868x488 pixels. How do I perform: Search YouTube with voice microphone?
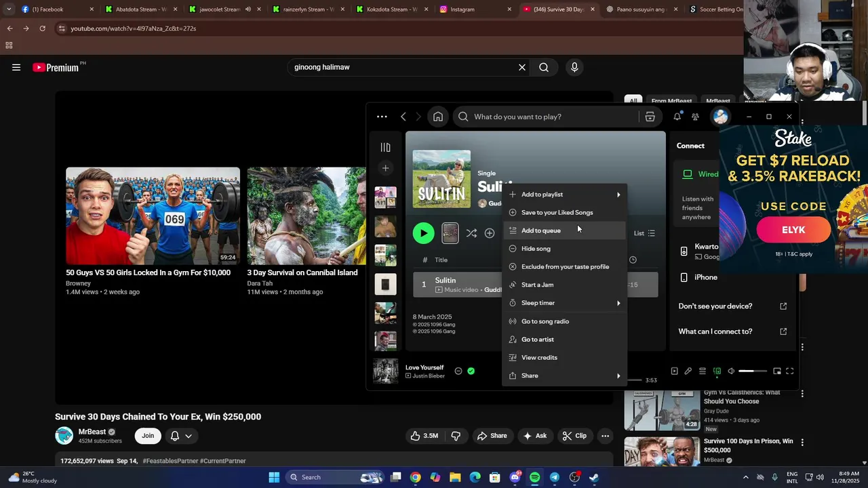574,67
